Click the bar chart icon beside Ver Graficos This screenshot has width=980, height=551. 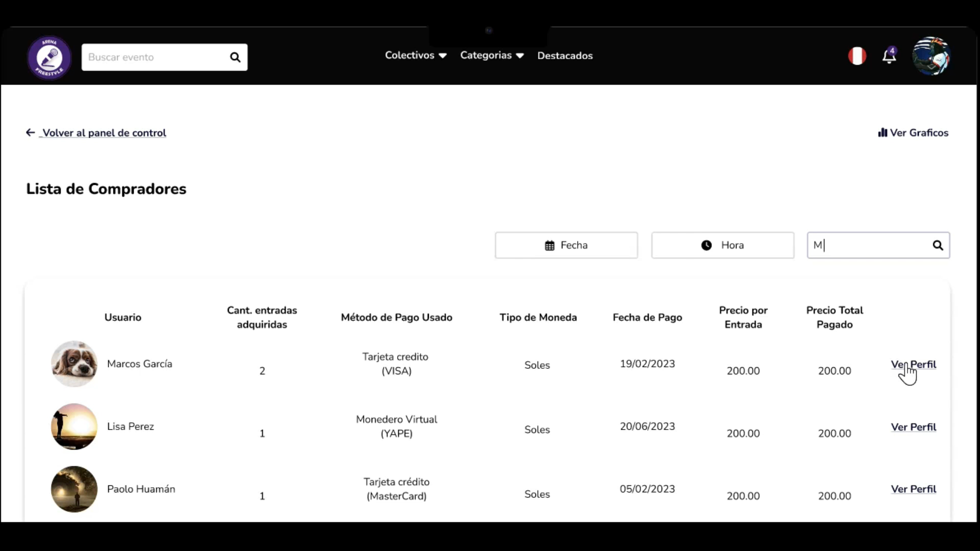tap(883, 133)
